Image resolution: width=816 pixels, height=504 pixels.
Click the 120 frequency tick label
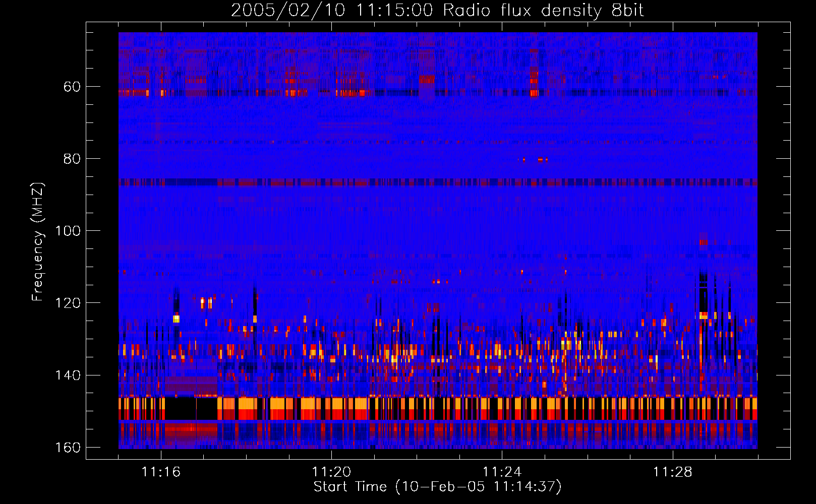(68, 303)
